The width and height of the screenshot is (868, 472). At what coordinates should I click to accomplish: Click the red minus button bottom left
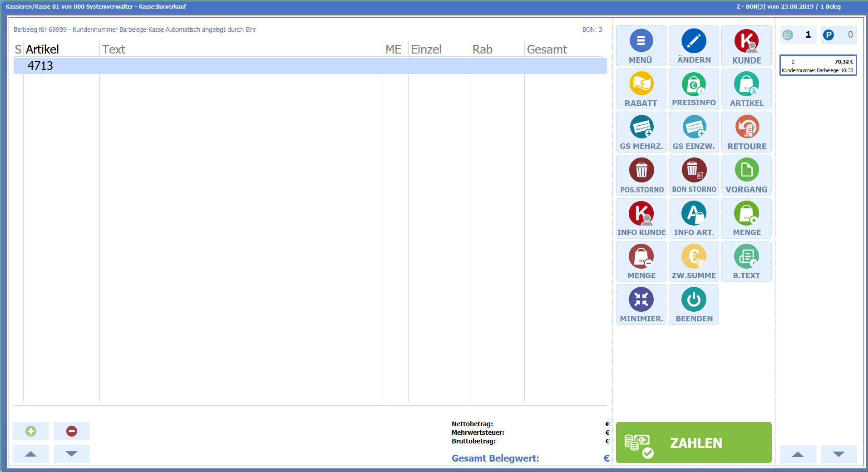point(72,431)
